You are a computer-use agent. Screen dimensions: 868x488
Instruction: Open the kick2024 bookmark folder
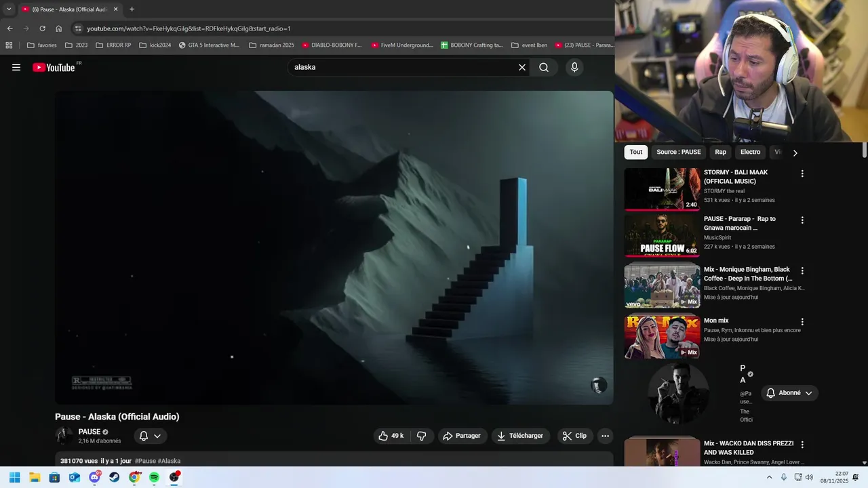pyautogui.click(x=155, y=45)
